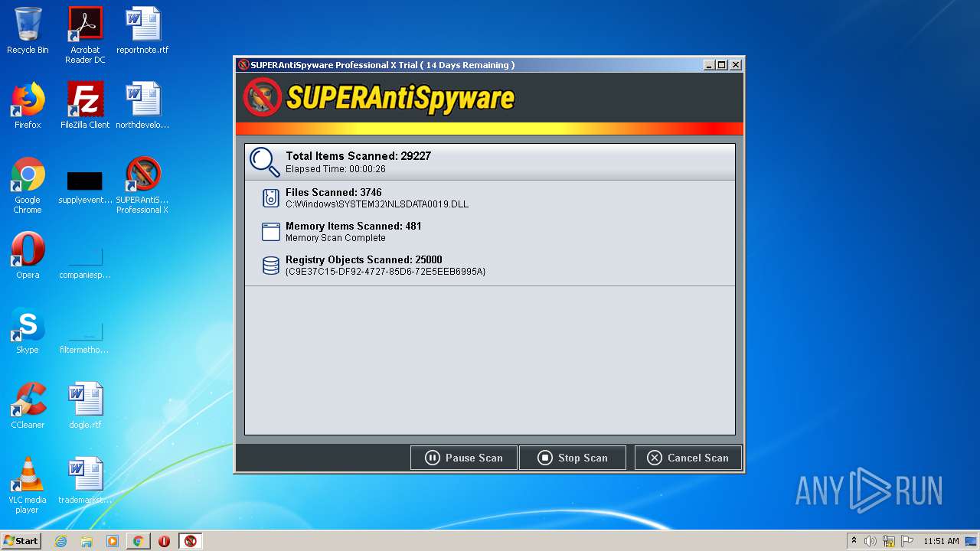Screen dimensions: 980x551
Task: Close the SUPERAntiSpyware window
Action: coord(736,65)
